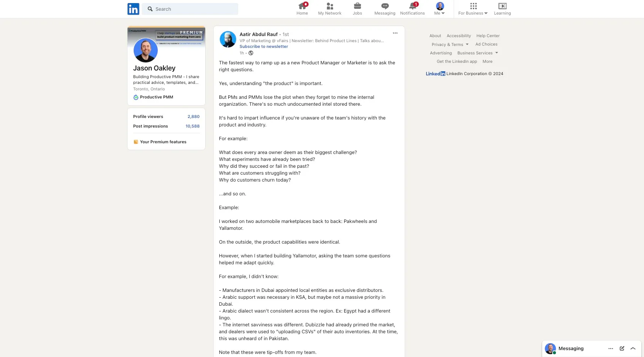Screen dimensions: 644x357
Task: Open the Help Center link
Action: tap(488, 36)
